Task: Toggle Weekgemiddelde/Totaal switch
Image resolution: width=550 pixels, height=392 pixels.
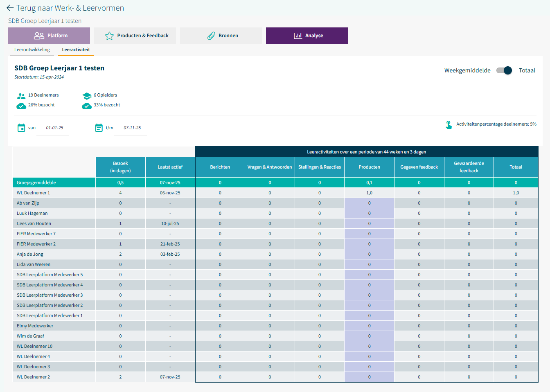Action: tap(504, 70)
